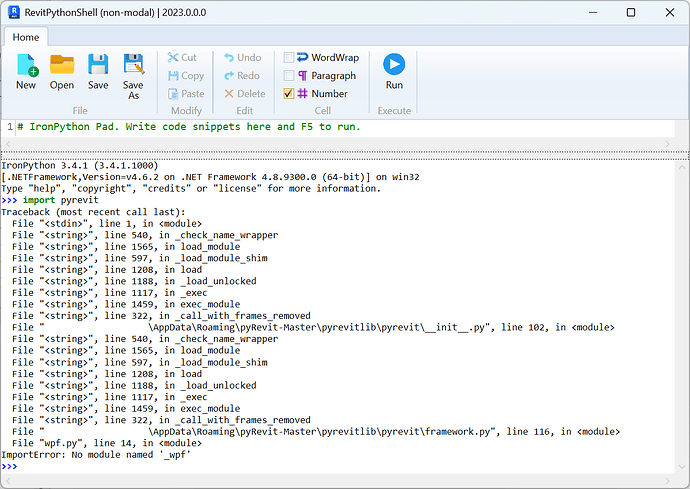Click the traceback line mentioning framework.py
This screenshot has width=690, height=489.
tap(316, 431)
